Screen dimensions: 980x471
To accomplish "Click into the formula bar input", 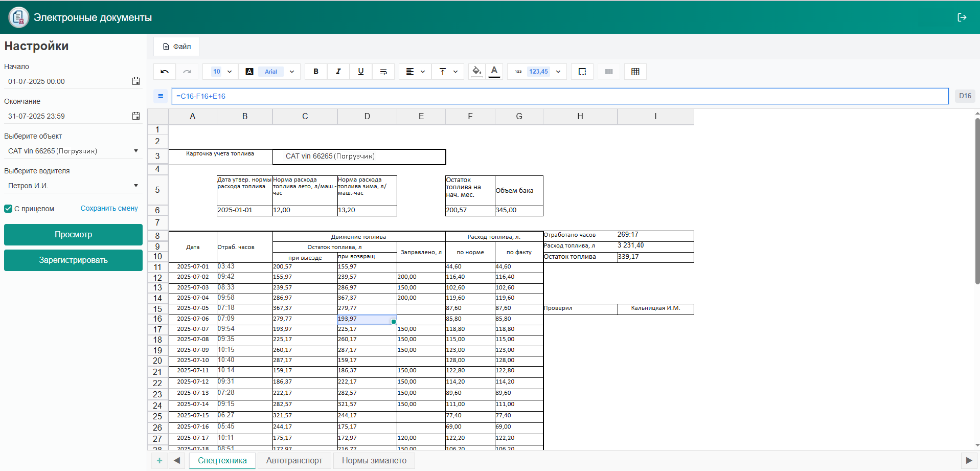I will (x=560, y=96).
